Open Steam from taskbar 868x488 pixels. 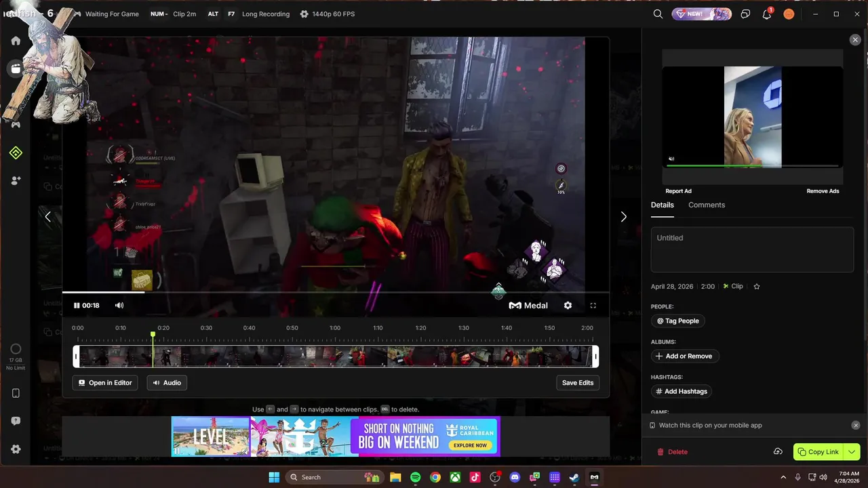point(574,477)
